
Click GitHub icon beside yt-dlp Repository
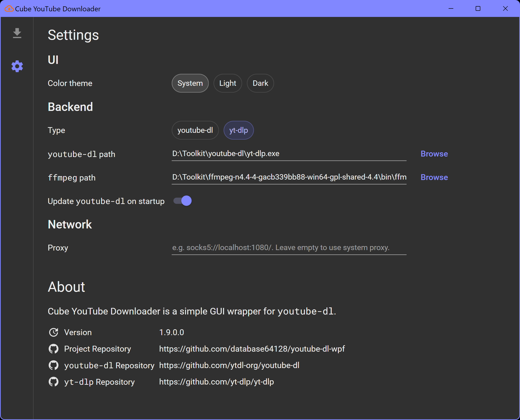[x=53, y=382]
